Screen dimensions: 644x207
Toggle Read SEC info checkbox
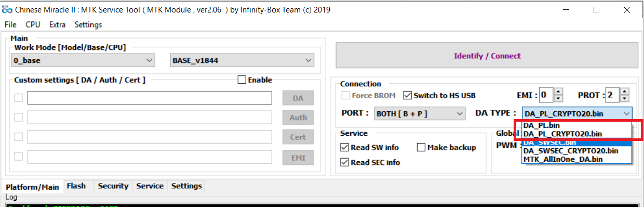pos(344,162)
